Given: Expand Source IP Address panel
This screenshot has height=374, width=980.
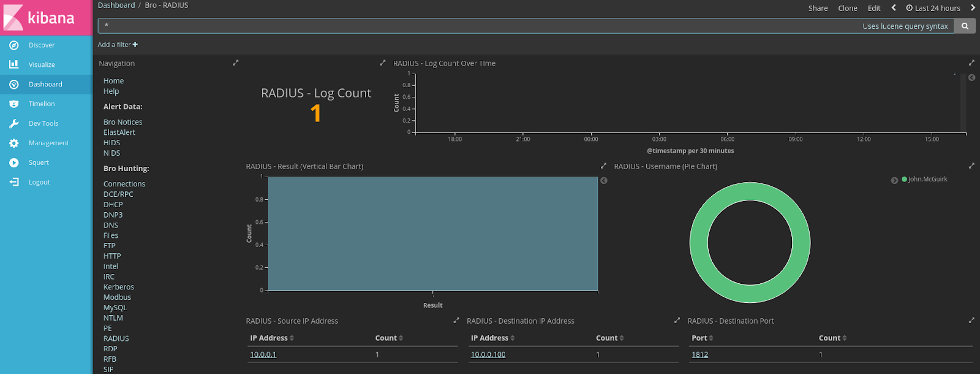Looking at the screenshot, I should (x=456, y=320).
